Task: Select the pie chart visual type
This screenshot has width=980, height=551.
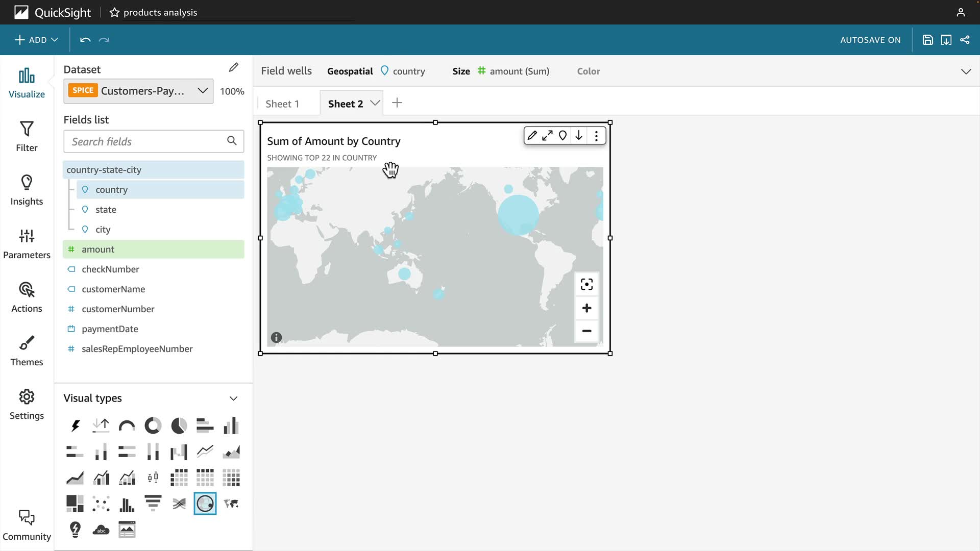Action: point(179,425)
